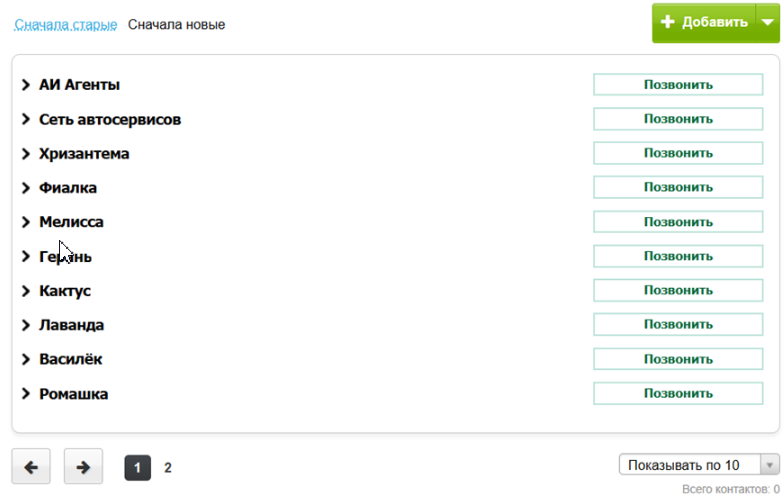Expand the Сеть автосервисов chevron
This screenshot has height=500, width=784.
coord(26,120)
